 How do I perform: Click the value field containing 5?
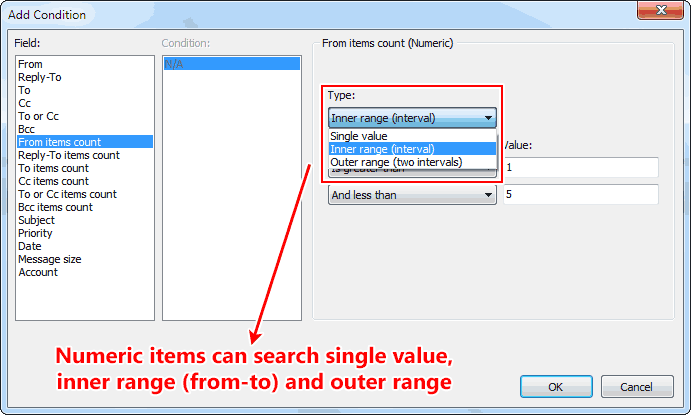(581, 194)
